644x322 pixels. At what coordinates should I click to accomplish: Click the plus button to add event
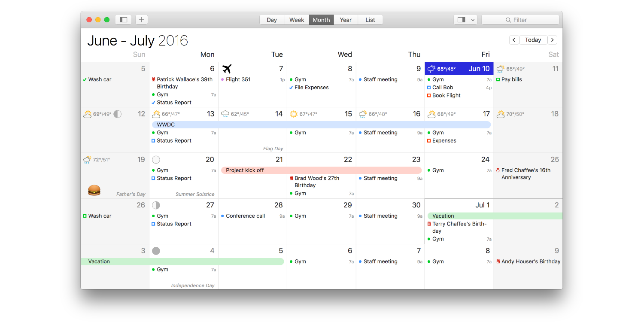142,20
